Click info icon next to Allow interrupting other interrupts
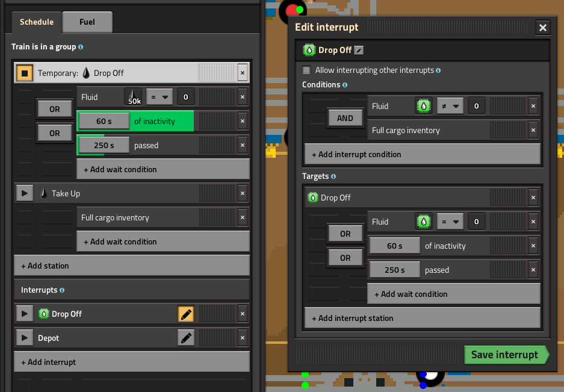This screenshot has height=392, width=564. click(x=438, y=70)
